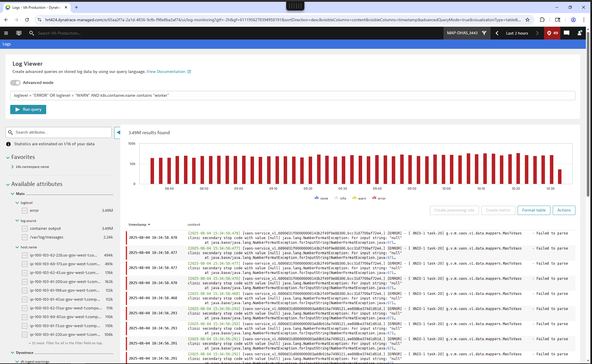592x364 pixels.
Task: Collapse the attributes sidebar with the arrow icon
Action: pyautogui.click(x=118, y=132)
